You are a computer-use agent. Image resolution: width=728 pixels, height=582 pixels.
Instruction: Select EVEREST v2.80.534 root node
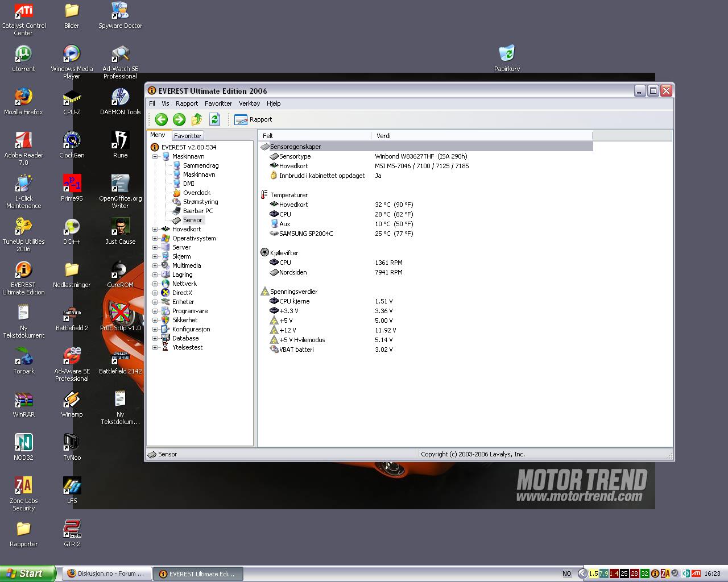(x=189, y=147)
